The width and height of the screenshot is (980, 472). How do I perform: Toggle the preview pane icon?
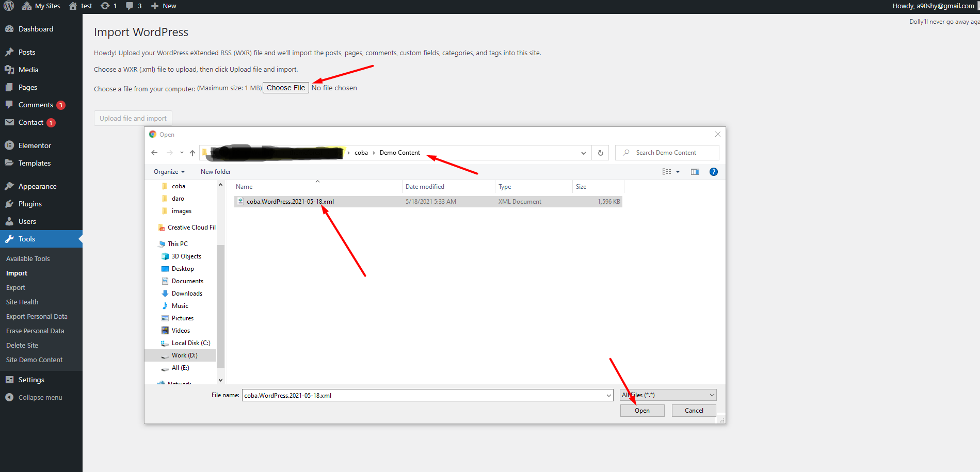695,172
